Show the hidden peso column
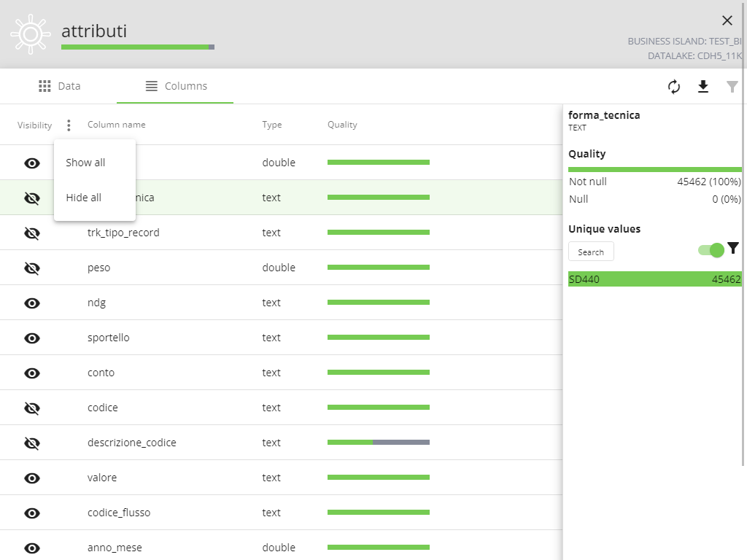 tap(32, 268)
